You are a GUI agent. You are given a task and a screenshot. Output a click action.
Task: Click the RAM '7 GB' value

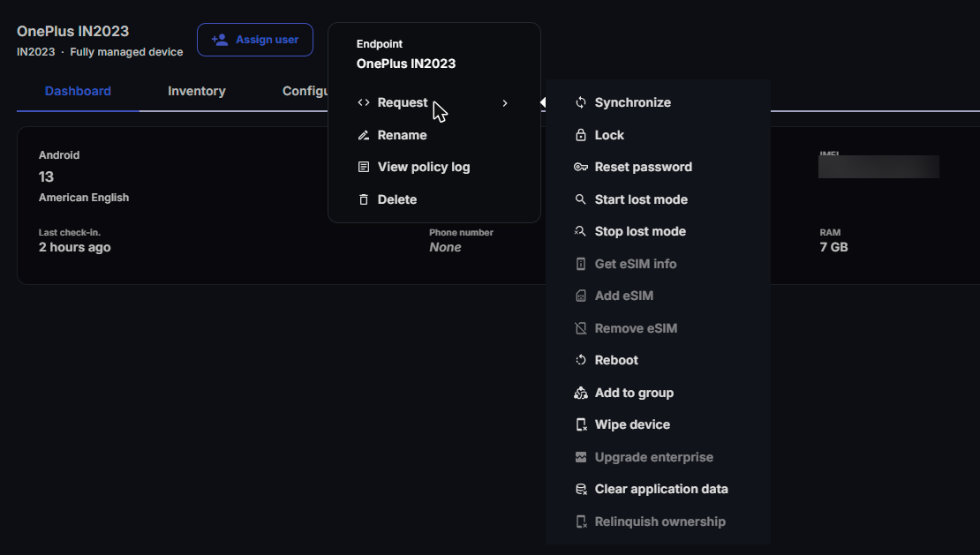(x=833, y=247)
